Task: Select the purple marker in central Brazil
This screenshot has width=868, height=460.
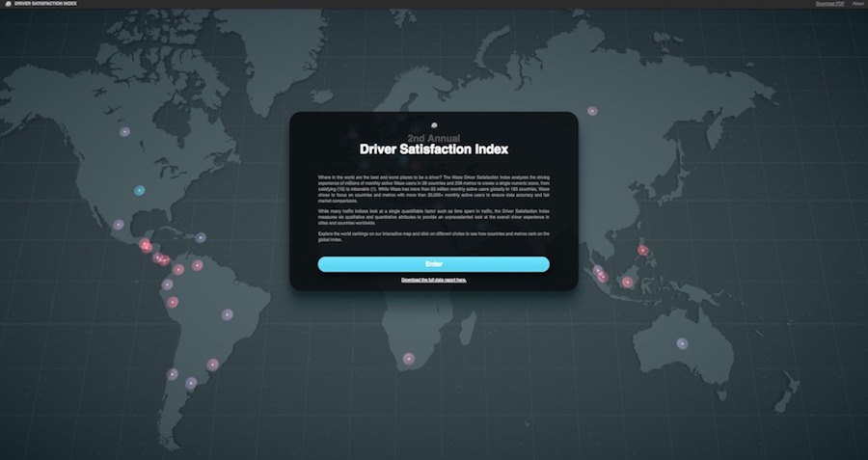Action: 227,313
